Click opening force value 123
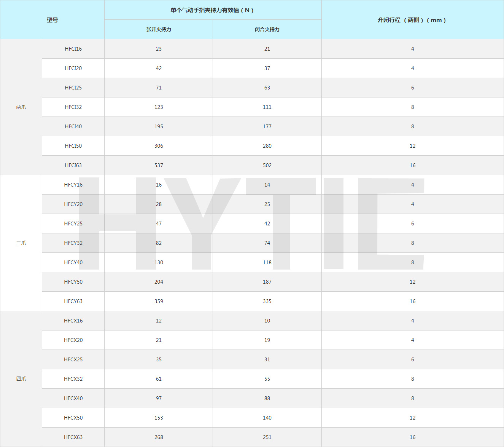Screen dimensions: 504x447 159,107
